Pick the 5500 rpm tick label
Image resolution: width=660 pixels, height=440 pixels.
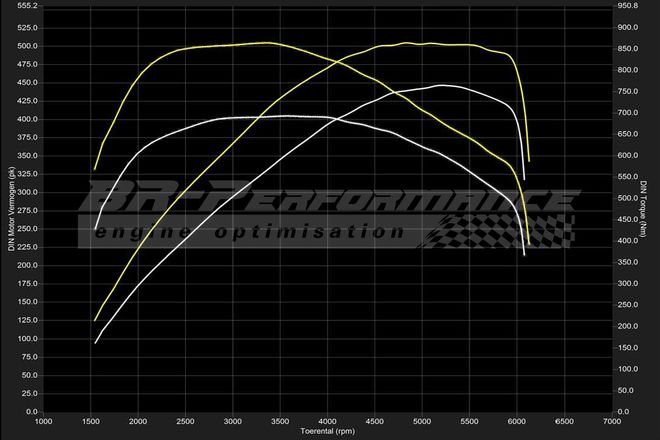coord(470,421)
